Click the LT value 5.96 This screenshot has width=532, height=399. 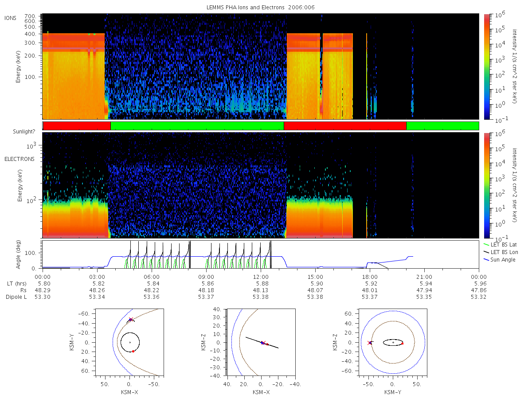[x=479, y=283]
